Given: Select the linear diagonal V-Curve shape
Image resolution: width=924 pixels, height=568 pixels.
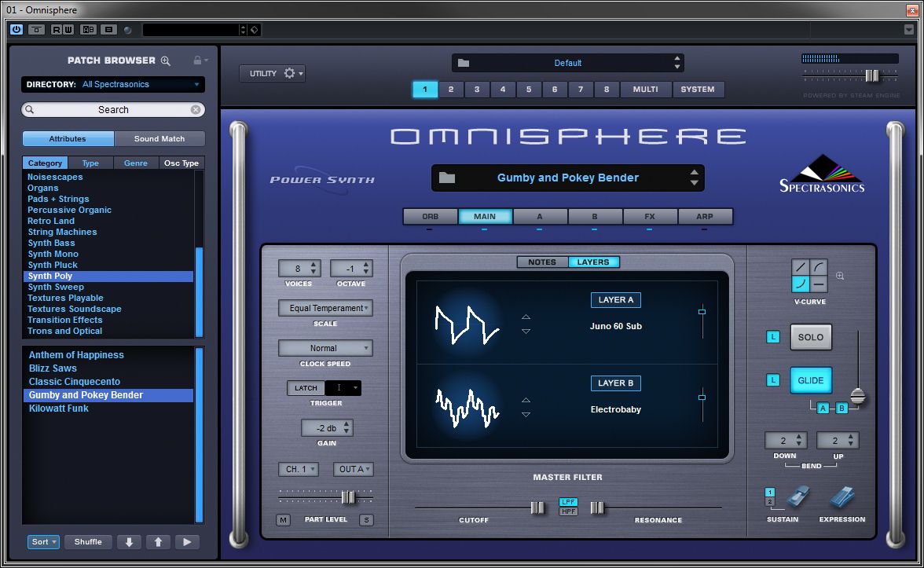Looking at the screenshot, I should (800, 267).
